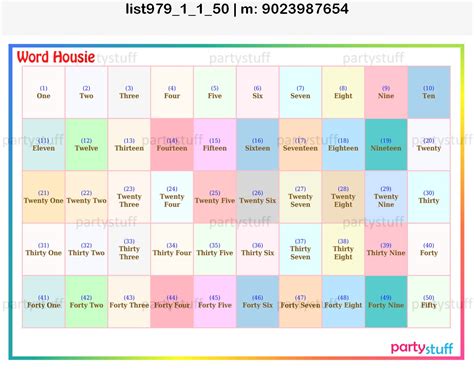
Task: Click the Seventeen cell
Action: [300, 145]
